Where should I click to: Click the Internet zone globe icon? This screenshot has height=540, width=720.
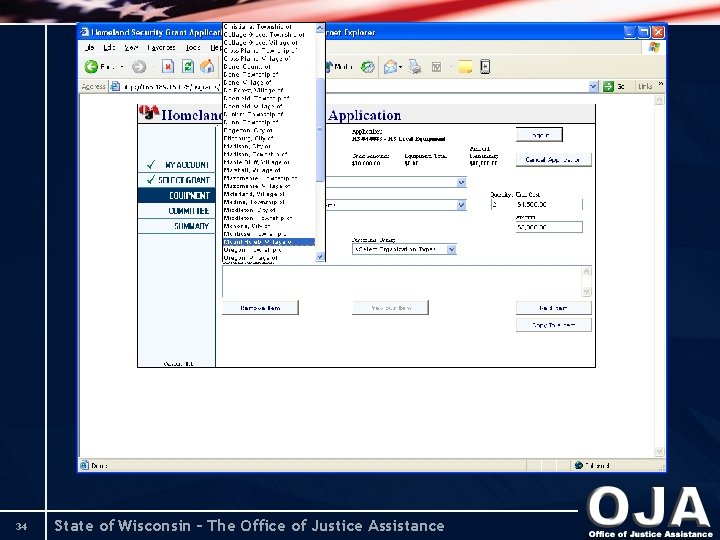point(579,465)
